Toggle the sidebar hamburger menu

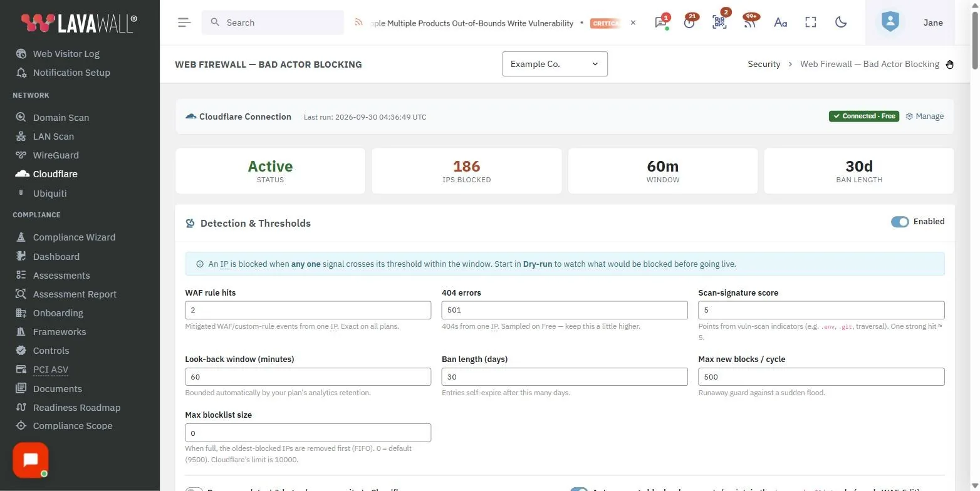click(184, 23)
